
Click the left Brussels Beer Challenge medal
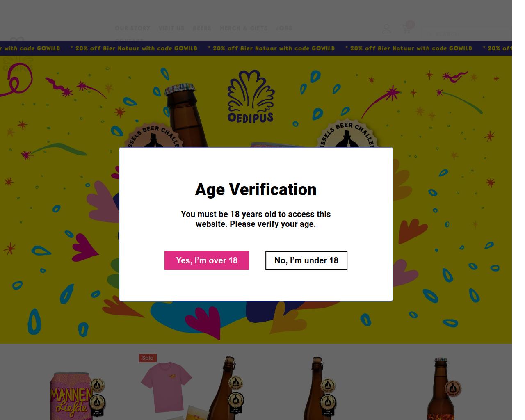(154, 136)
